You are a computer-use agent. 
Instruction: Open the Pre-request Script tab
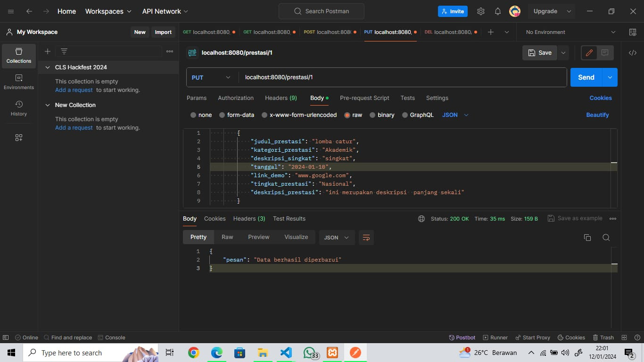click(364, 98)
